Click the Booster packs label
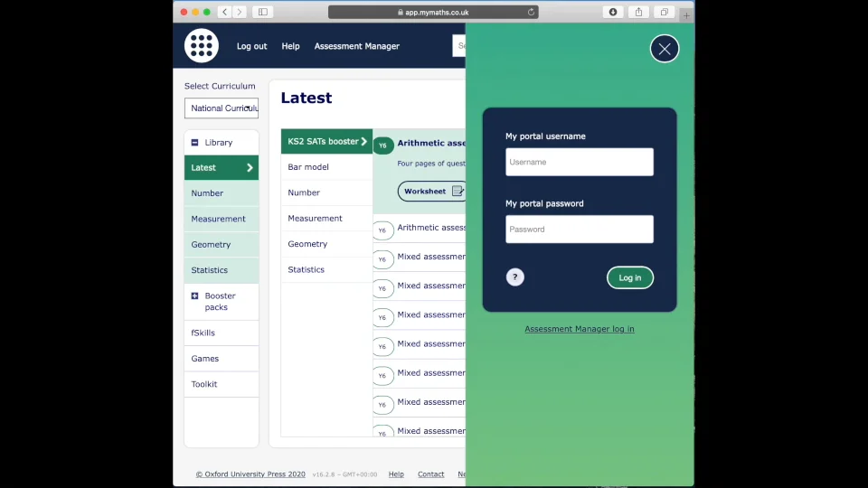868x488 pixels. [221, 302]
